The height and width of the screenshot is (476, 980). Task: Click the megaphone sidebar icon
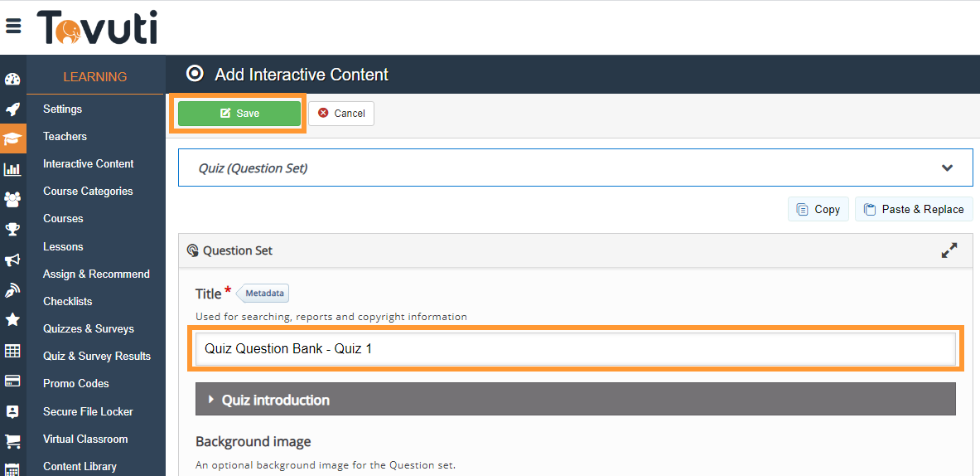[12, 260]
